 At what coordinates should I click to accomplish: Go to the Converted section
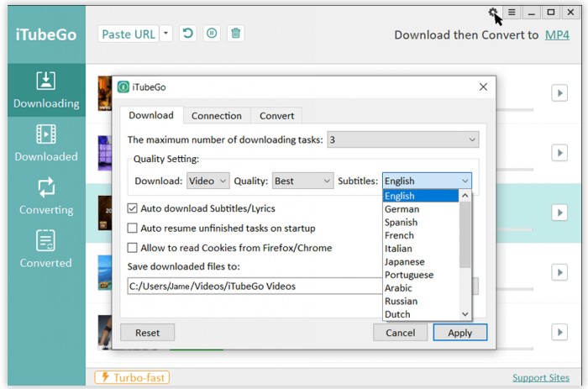coord(46,250)
